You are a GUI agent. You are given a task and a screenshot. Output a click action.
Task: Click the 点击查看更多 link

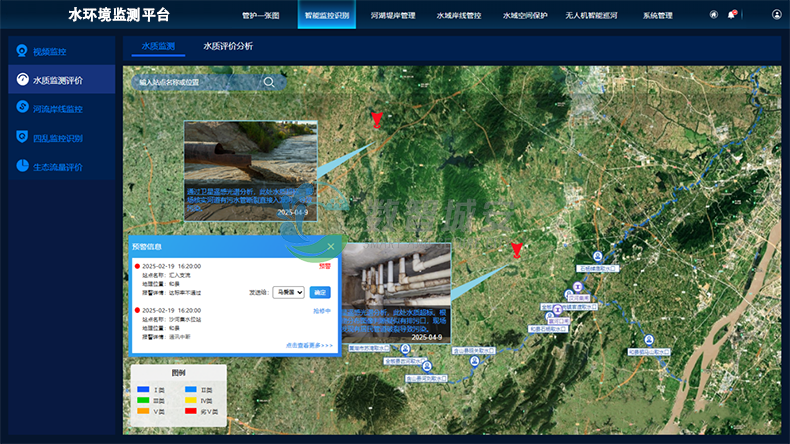[x=309, y=345]
